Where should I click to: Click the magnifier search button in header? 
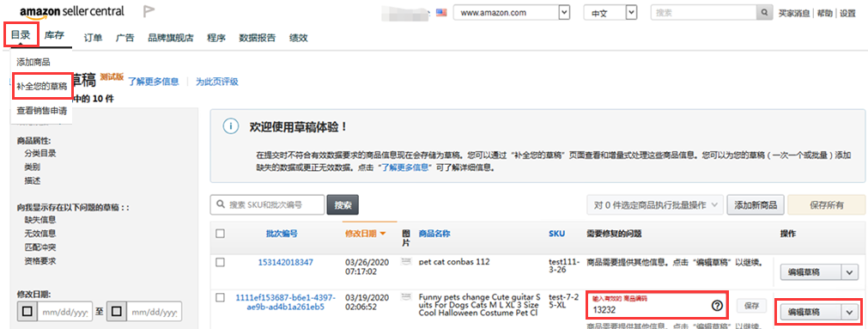pyautogui.click(x=764, y=12)
